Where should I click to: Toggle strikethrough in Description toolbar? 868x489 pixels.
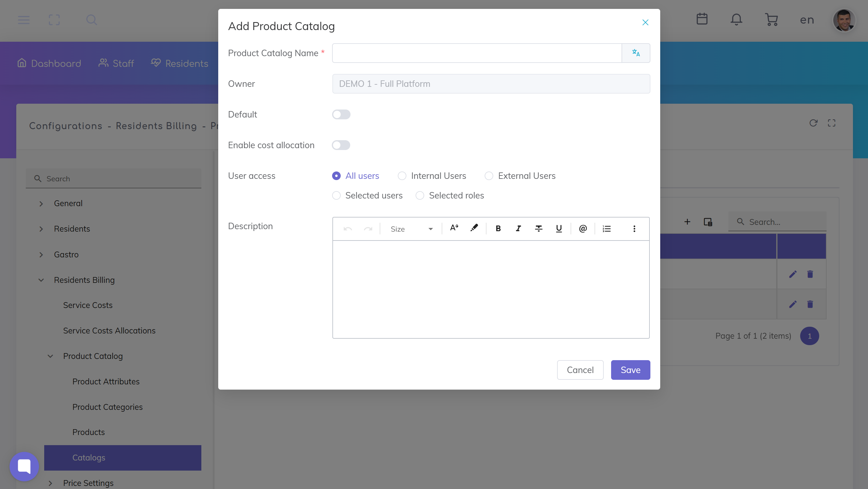(538, 229)
